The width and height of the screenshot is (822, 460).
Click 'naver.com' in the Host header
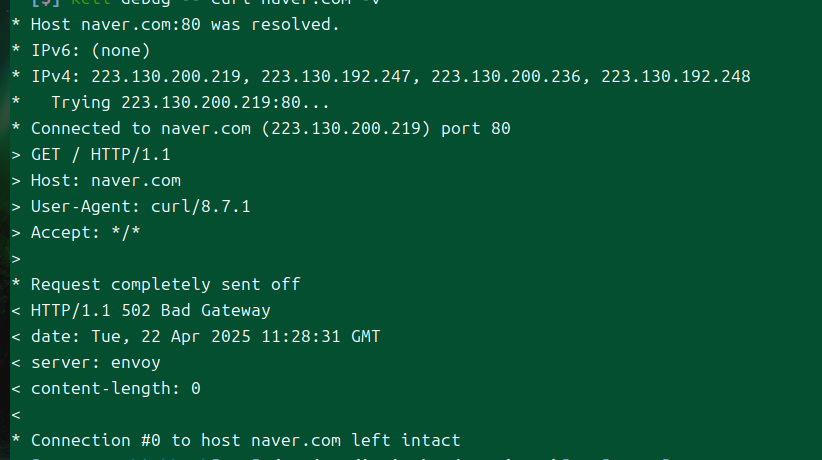[136, 180]
